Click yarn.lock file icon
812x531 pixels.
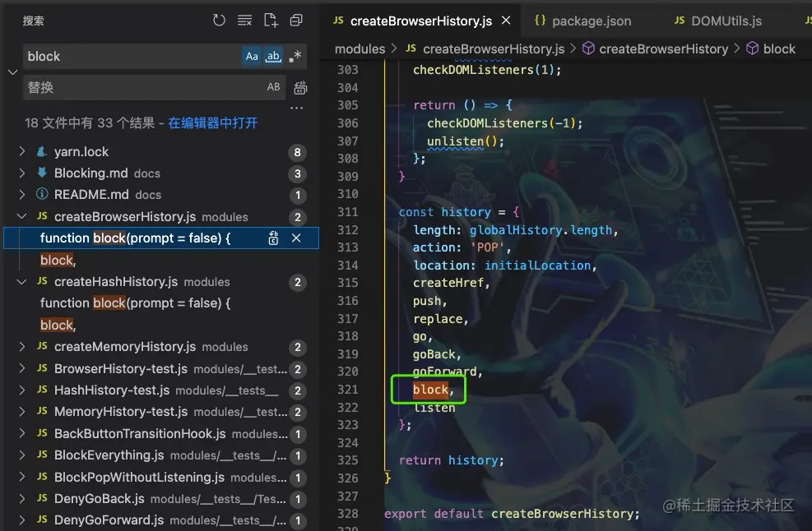(x=42, y=151)
